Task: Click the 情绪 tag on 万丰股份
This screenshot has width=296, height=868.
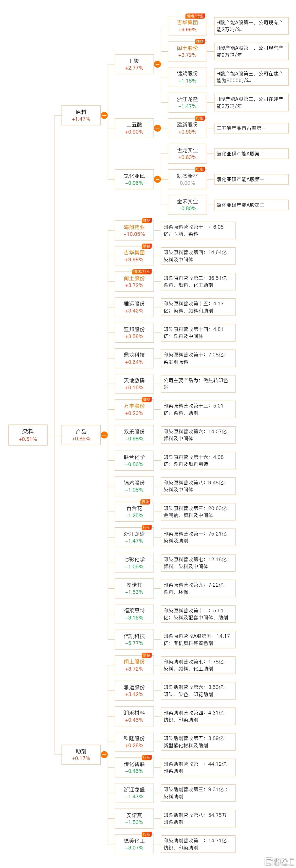Action: [x=147, y=400]
